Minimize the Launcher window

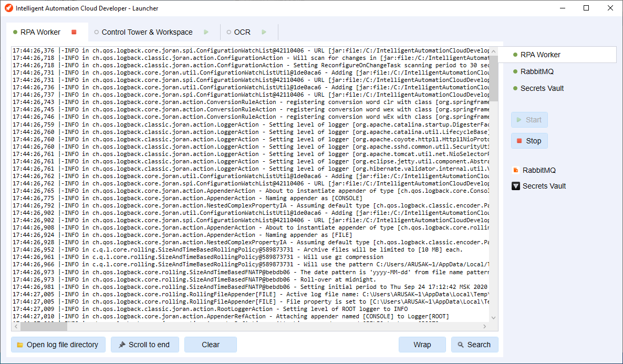pos(562,8)
